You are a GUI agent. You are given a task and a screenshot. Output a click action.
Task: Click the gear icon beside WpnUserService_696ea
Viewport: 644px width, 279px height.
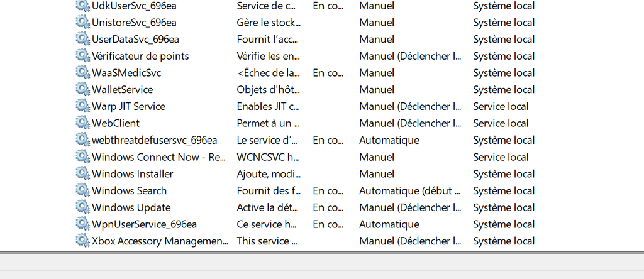click(82, 224)
